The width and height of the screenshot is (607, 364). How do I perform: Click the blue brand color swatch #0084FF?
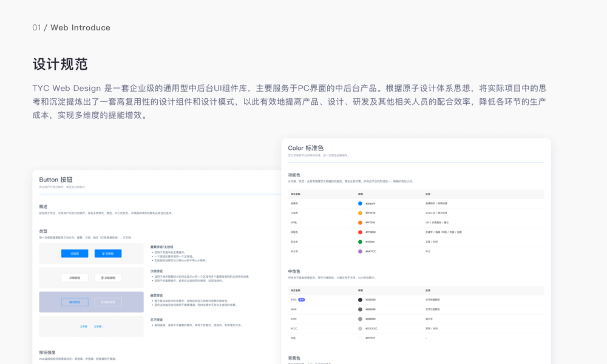[x=360, y=203]
